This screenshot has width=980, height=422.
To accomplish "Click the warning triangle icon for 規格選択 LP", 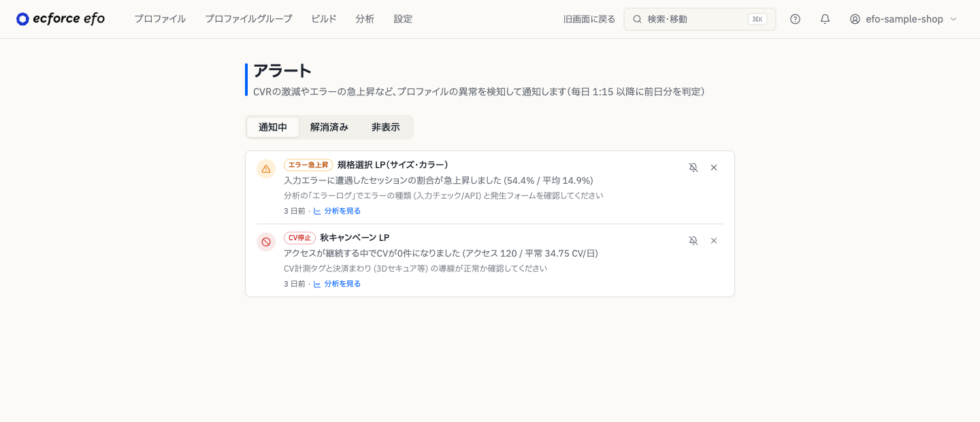I will [x=266, y=169].
